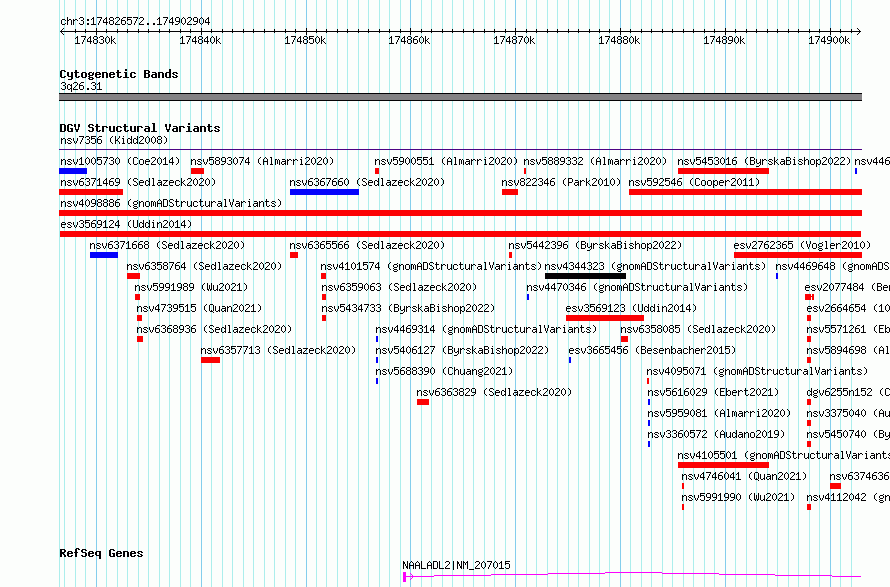Viewport: 890px width, 587px height.
Task: Open variant nsv5616029 (Ebert2021)
Action: coord(713,392)
